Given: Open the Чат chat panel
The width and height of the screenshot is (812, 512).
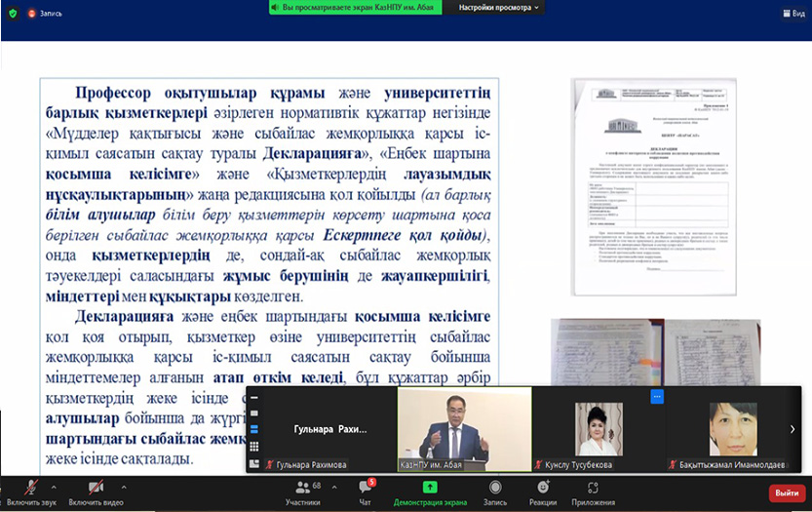Looking at the screenshot, I should 365,487.
